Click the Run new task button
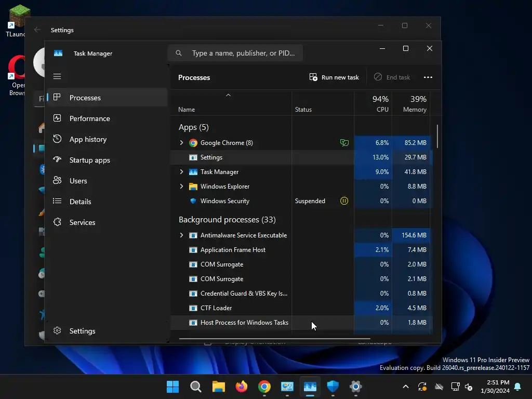The image size is (532, 399). pyautogui.click(x=334, y=77)
